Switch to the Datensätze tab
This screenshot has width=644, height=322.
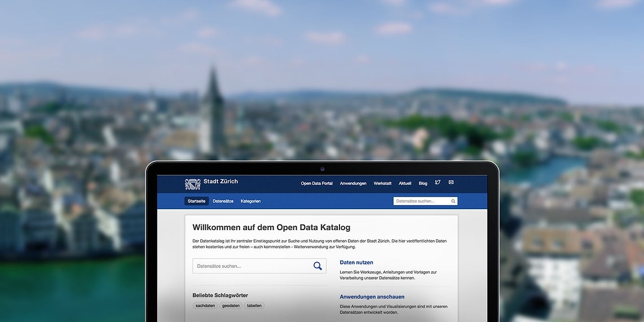[223, 201]
